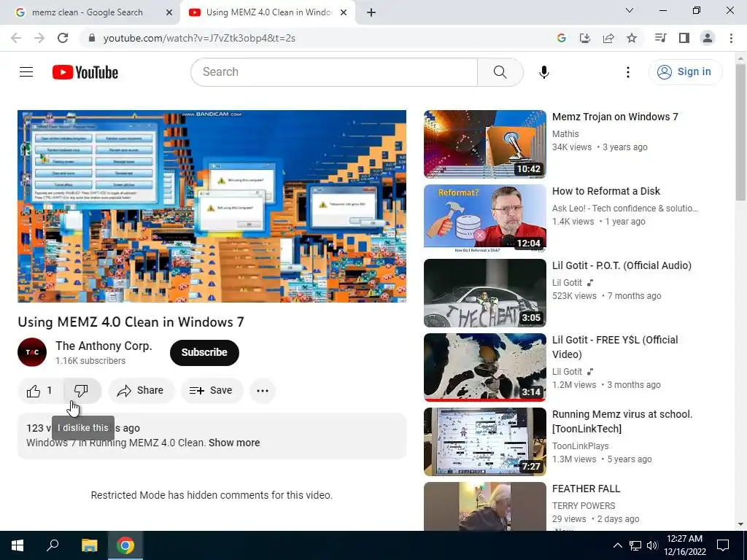Open the taskbar clock and date
The width and height of the screenshot is (747, 560).
(684, 545)
